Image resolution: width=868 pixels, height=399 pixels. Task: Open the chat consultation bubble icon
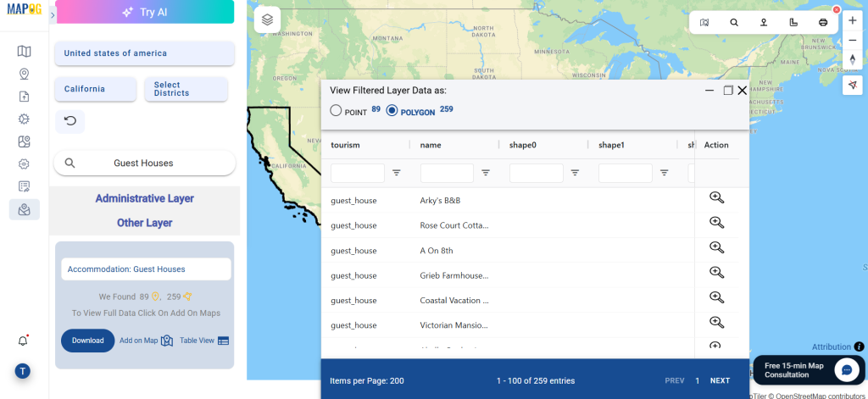847,370
